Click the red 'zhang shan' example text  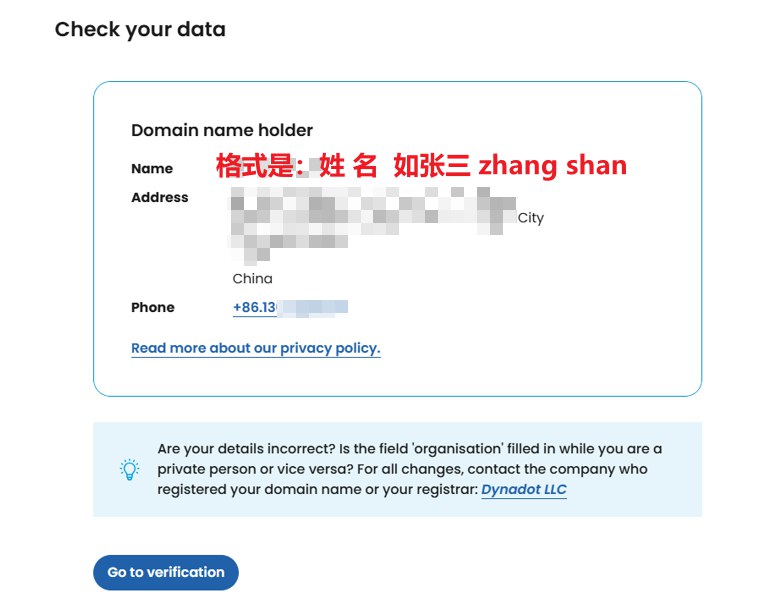click(553, 166)
